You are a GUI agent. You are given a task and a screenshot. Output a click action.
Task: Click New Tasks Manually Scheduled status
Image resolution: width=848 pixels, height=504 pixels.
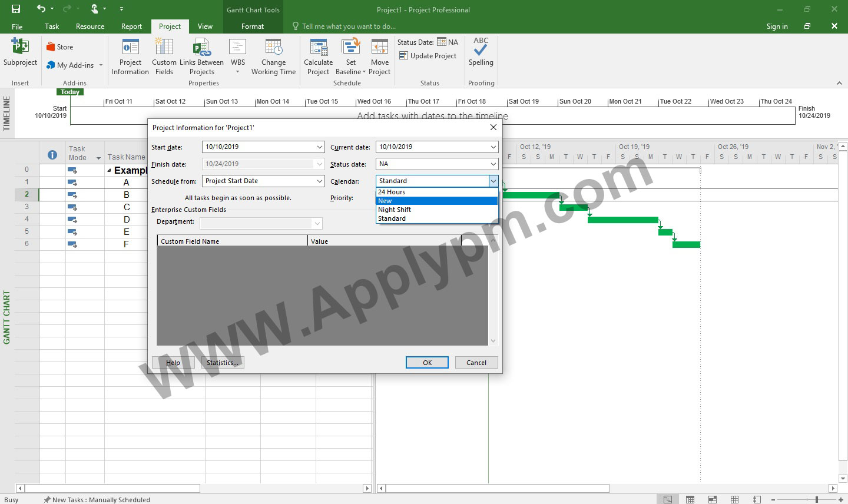97,500
